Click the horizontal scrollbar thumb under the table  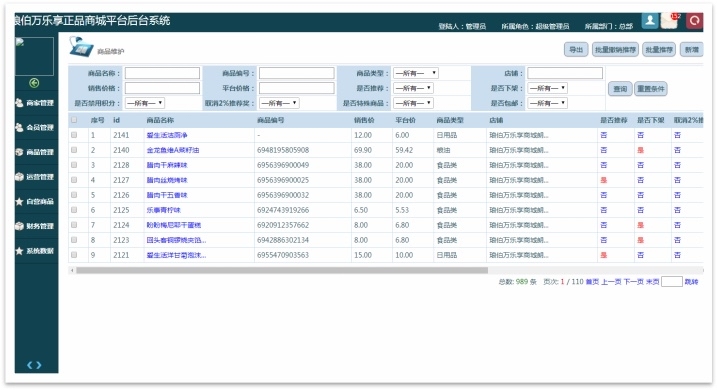tap(282, 270)
